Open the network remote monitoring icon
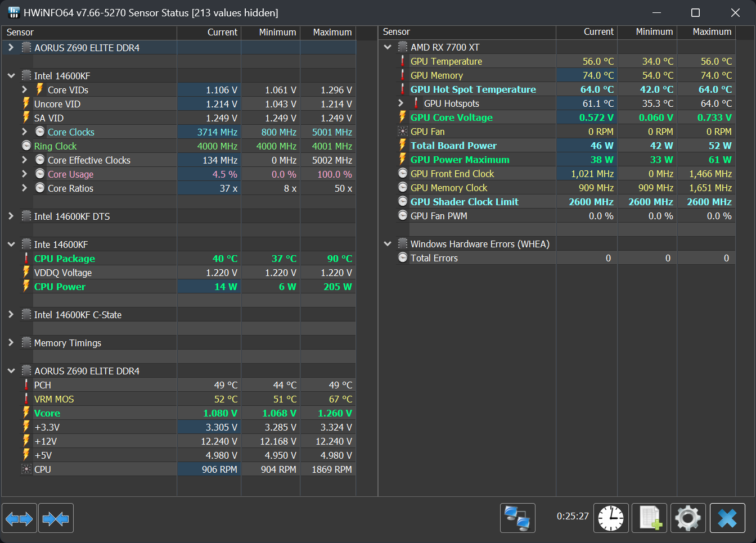Screen dimensions: 756x543 click(517, 518)
